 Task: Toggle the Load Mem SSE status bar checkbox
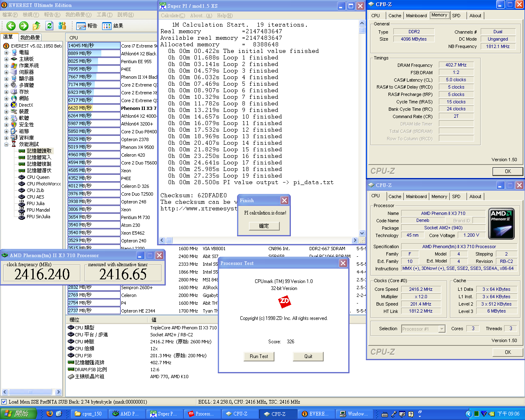4,402
